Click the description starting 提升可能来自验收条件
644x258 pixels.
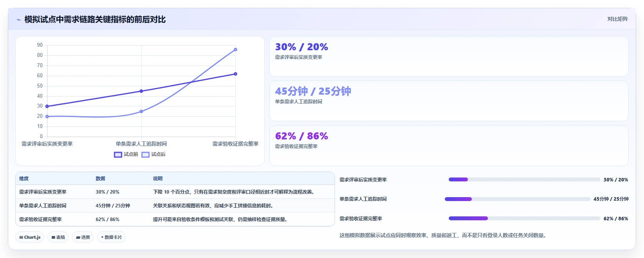(221, 220)
